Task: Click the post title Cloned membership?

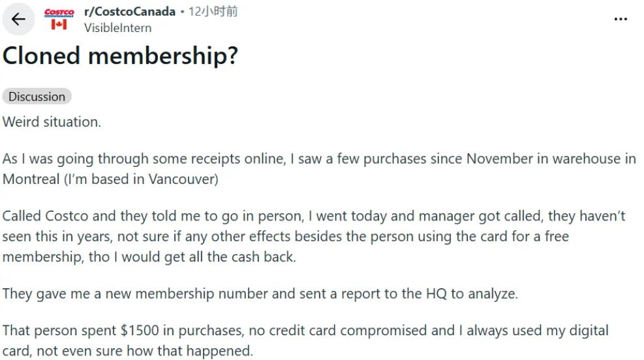Action: pos(120,55)
